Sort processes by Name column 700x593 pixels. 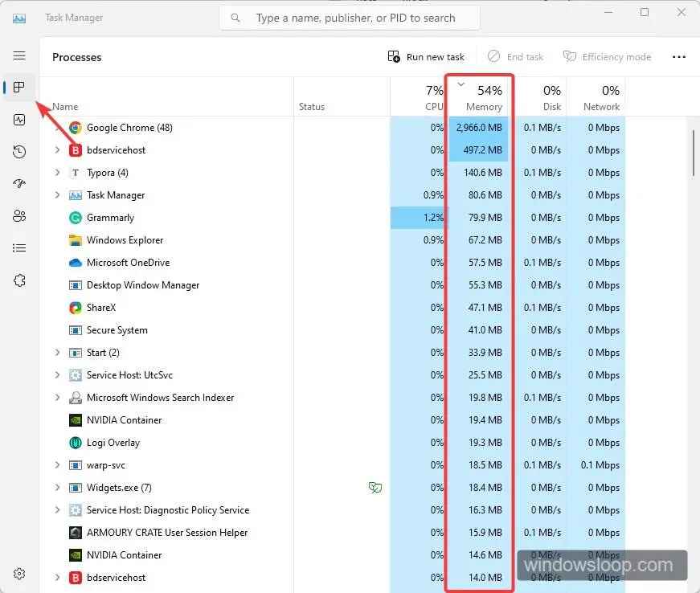point(166,97)
